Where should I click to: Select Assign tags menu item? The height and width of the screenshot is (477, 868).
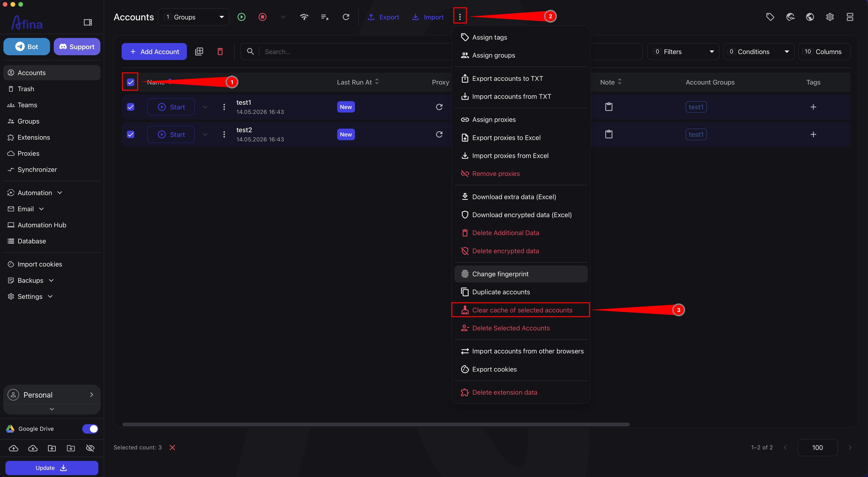click(x=521, y=37)
